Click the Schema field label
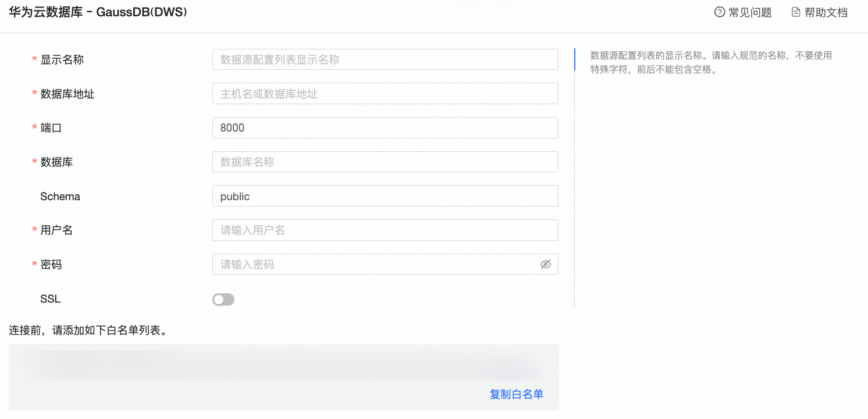The width and height of the screenshot is (868, 419). (x=60, y=196)
